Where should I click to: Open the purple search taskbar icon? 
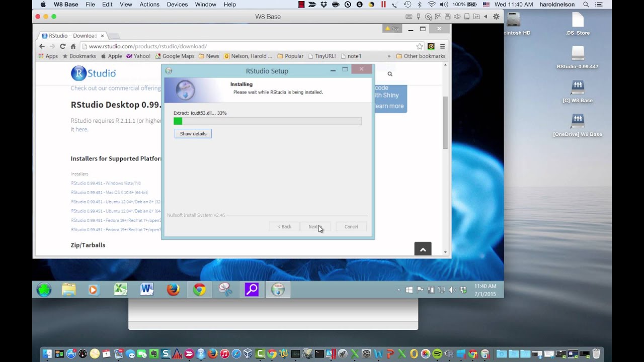click(x=252, y=290)
